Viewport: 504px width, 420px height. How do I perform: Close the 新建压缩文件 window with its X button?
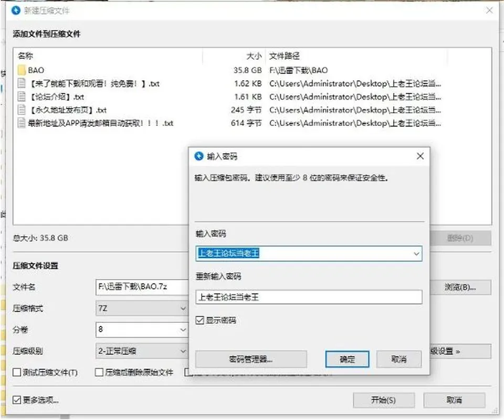coord(489,10)
